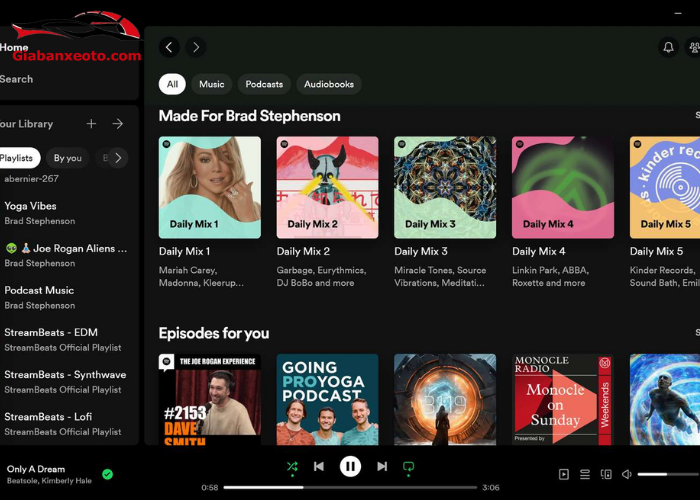Adjust the volume slider
This screenshot has width=700, height=500.
point(669,474)
